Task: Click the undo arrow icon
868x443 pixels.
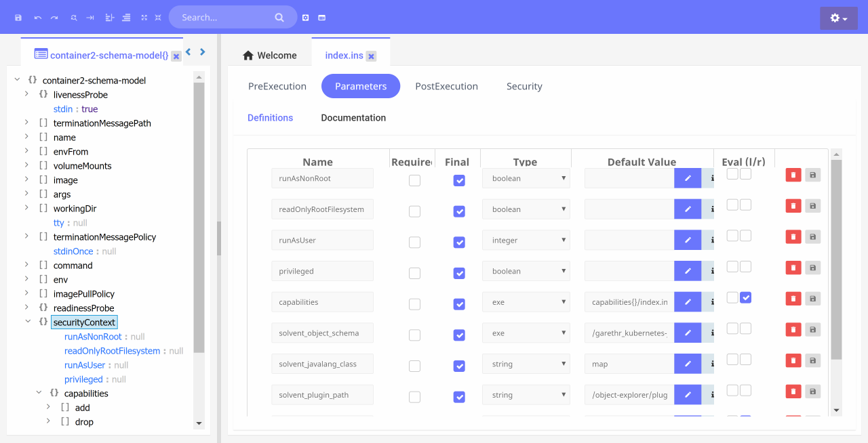Action: [38, 18]
